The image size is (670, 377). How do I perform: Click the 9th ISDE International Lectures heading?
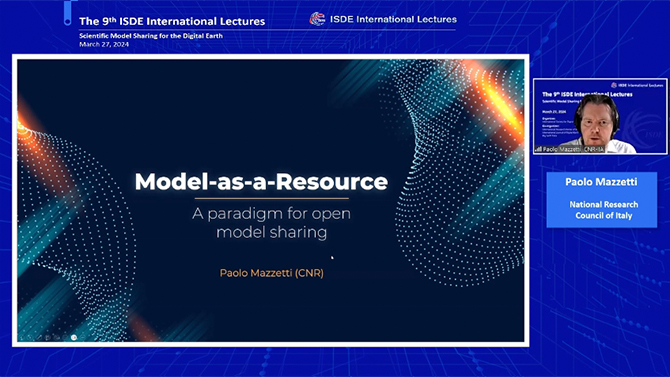[172, 21]
